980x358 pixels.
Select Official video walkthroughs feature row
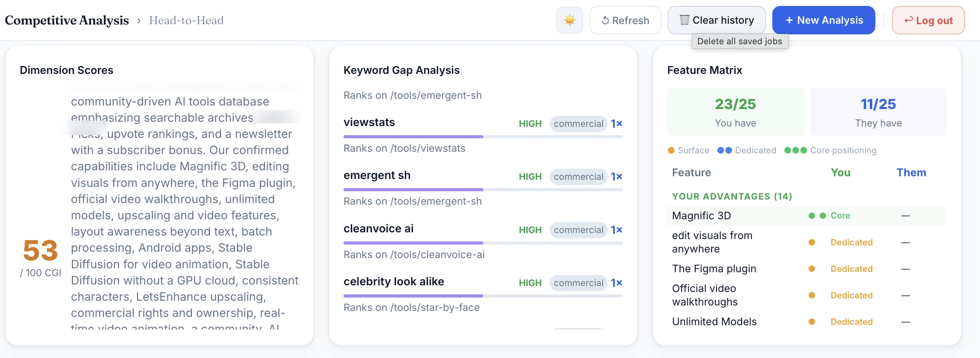click(807, 295)
